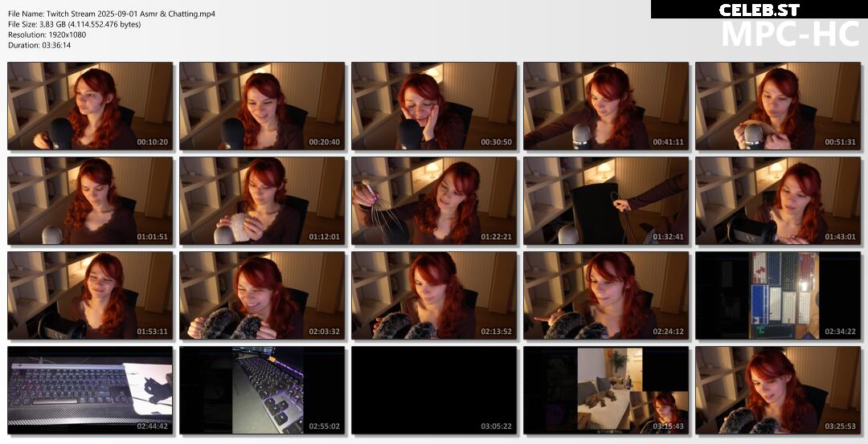The height and width of the screenshot is (444, 868).
Task: Click the angled keyboard frame at 02:55:02
Action: click(262, 390)
